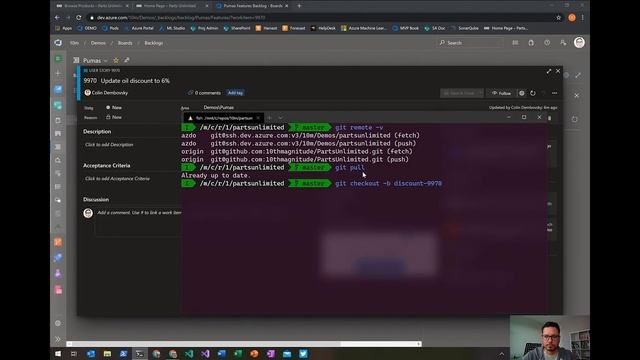Select the terminal tab for the partsunlimited repo

point(224,118)
